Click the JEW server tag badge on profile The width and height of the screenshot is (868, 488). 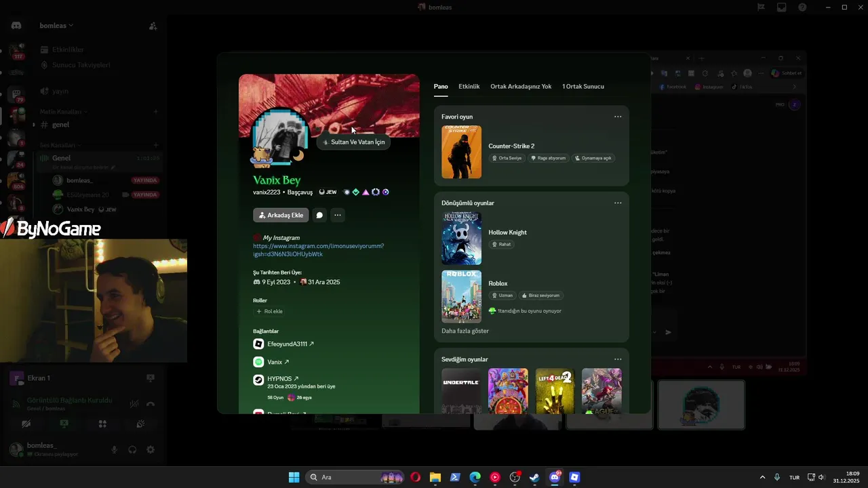[x=328, y=192]
